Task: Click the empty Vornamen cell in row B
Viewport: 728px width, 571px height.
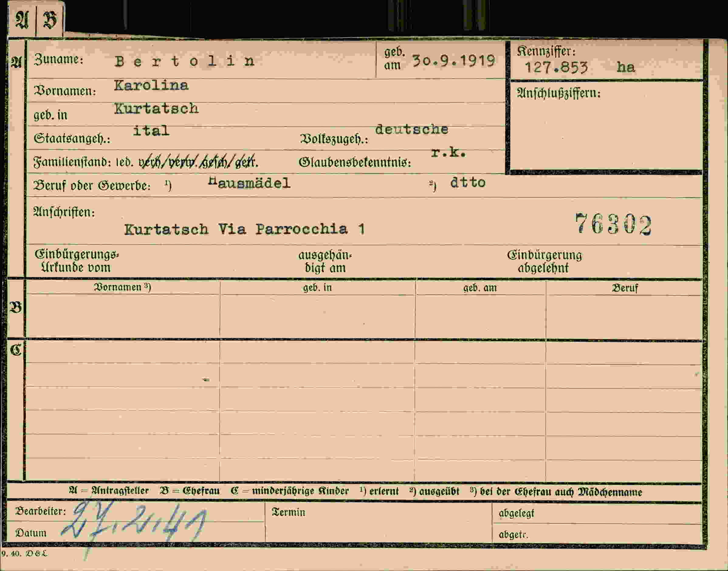Action: [122, 316]
